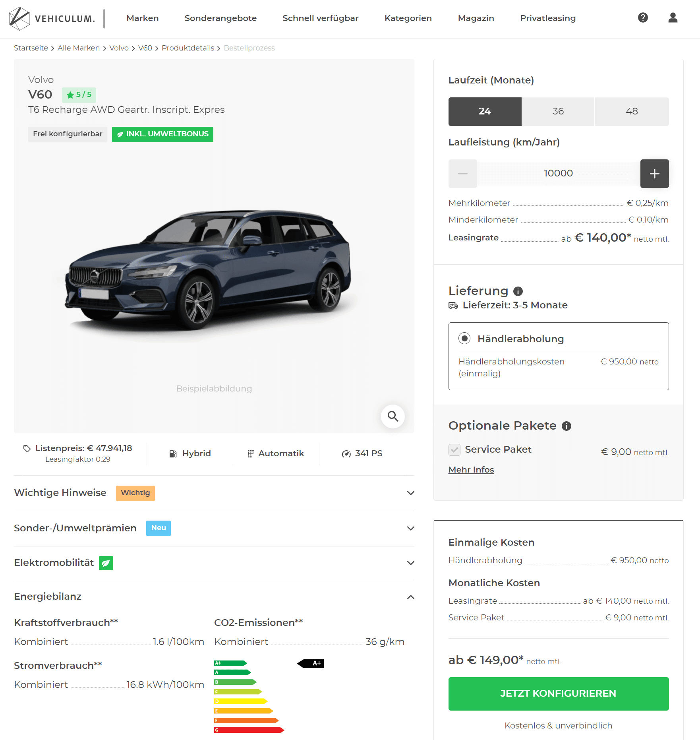
Task: Select 48 months Laufzeit
Action: tap(632, 112)
